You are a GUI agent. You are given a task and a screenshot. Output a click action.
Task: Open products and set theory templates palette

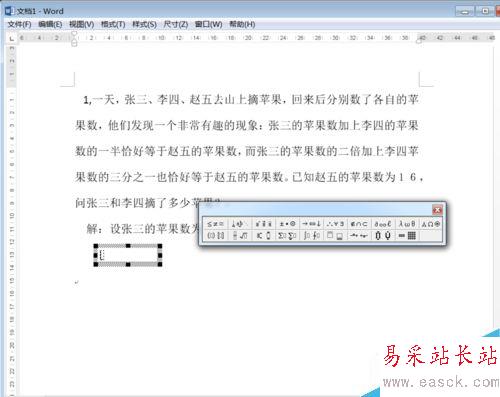(383, 236)
